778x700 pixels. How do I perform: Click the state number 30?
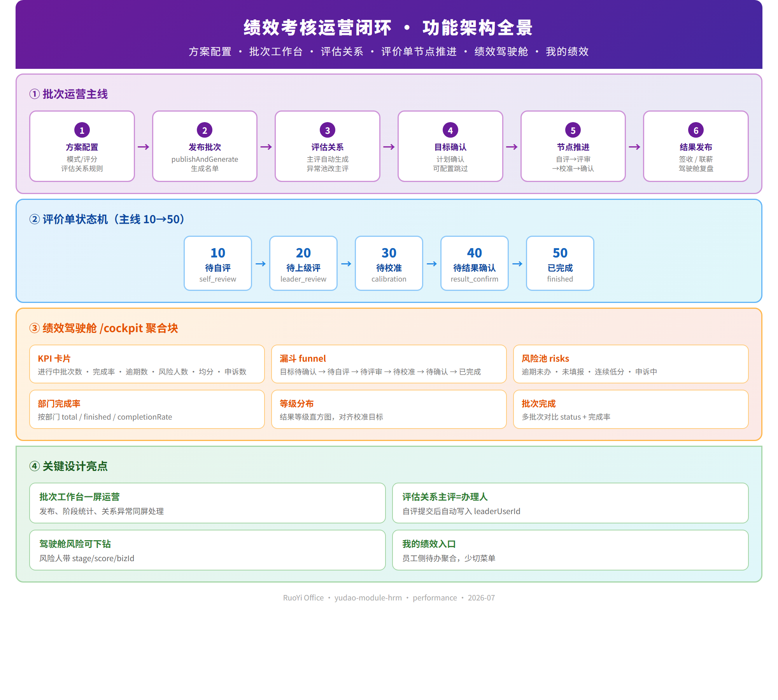coord(389,253)
